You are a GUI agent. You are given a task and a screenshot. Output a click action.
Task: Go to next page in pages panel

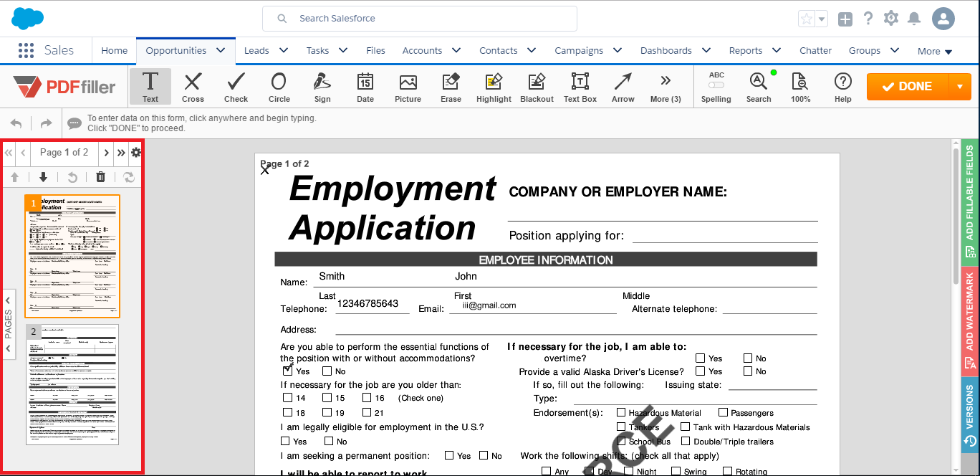(107, 153)
